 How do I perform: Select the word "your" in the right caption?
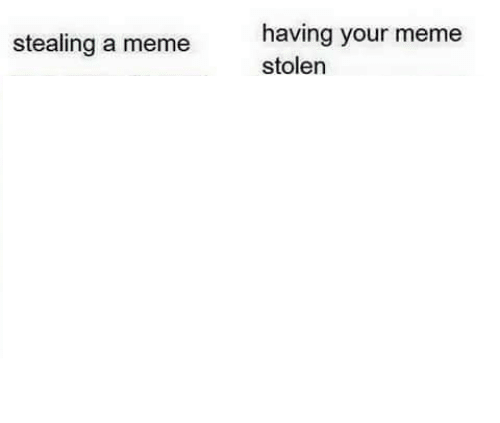tap(364, 36)
